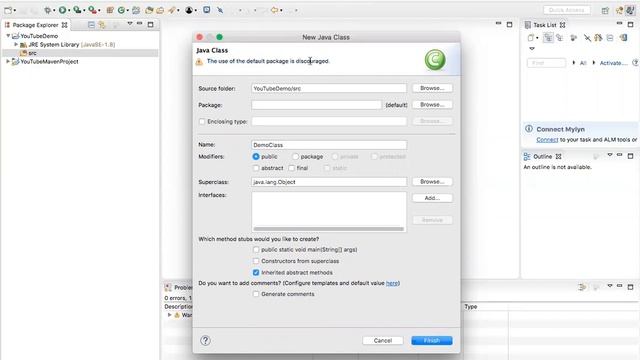Enable the Enclosing type checkbox

[202, 121]
